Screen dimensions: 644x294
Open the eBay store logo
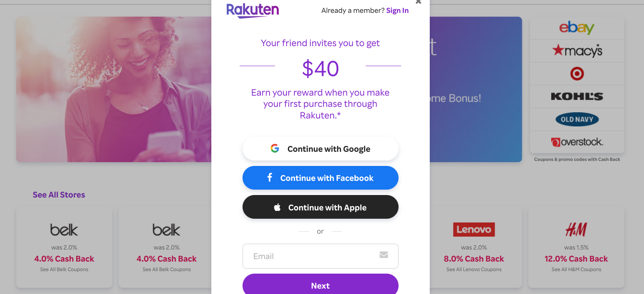click(577, 28)
